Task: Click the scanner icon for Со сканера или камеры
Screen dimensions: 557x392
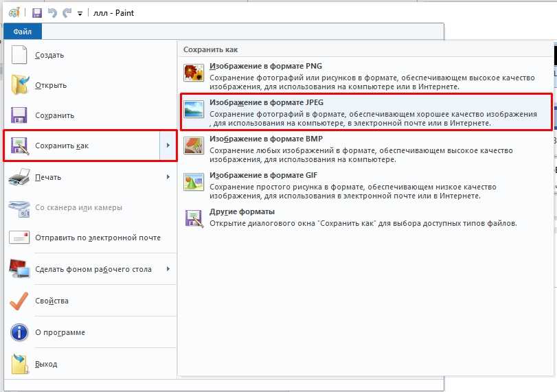Action: coord(19,209)
